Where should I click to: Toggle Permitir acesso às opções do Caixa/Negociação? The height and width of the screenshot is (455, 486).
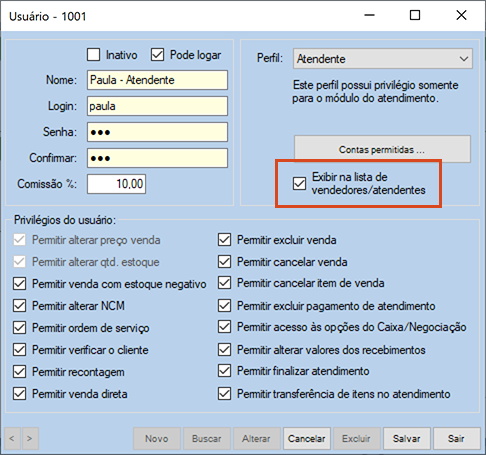coord(224,327)
